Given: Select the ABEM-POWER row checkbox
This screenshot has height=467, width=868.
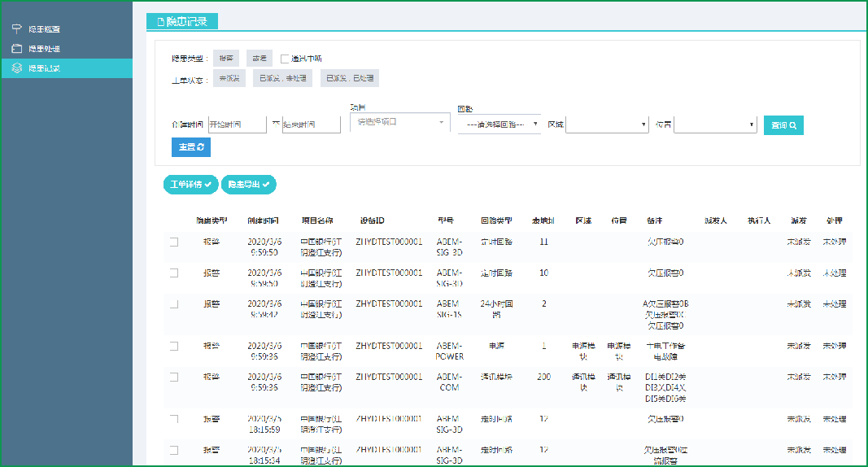Looking at the screenshot, I should point(173,346).
